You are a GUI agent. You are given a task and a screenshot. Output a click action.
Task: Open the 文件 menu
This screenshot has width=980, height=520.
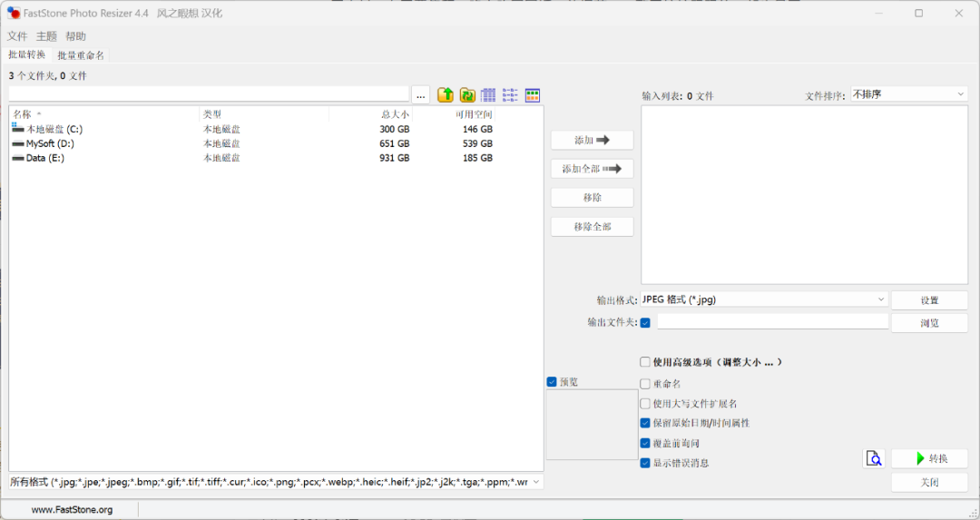click(x=17, y=36)
